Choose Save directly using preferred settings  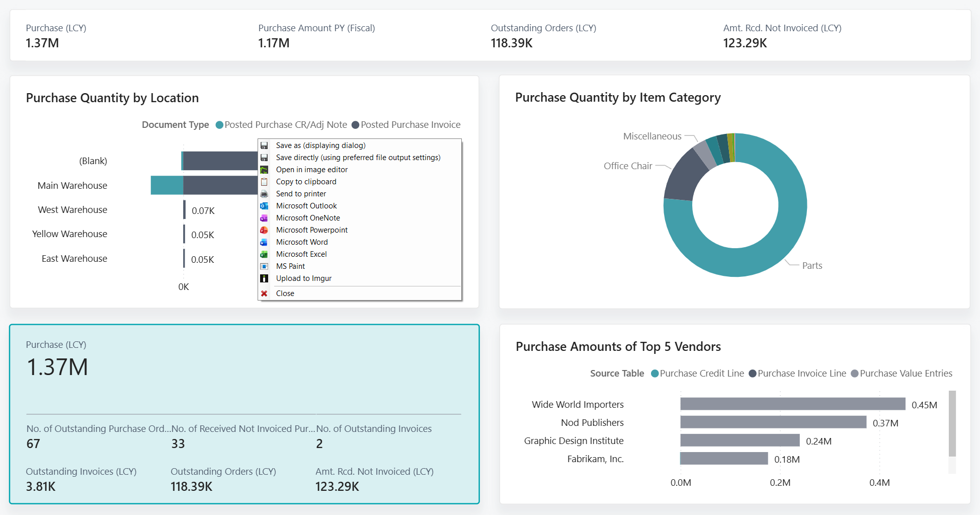pos(358,158)
